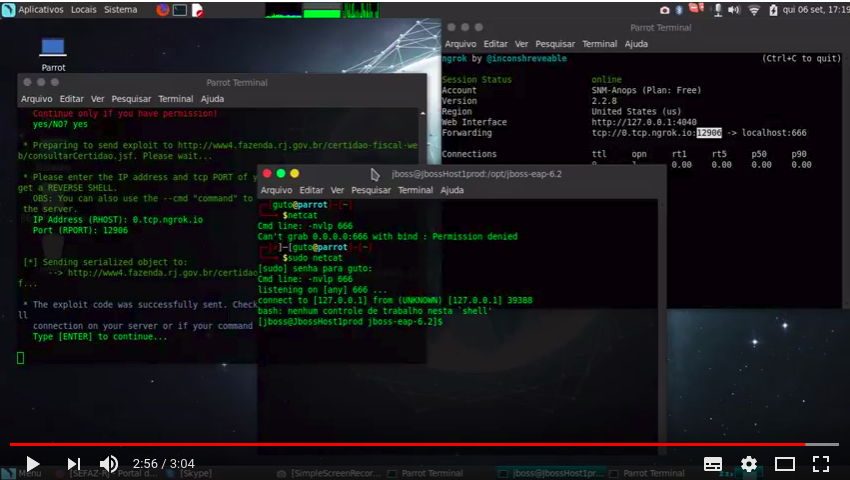This screenshot has height=480, width=850.
Task: Skip to the next video
Action: 74,464
